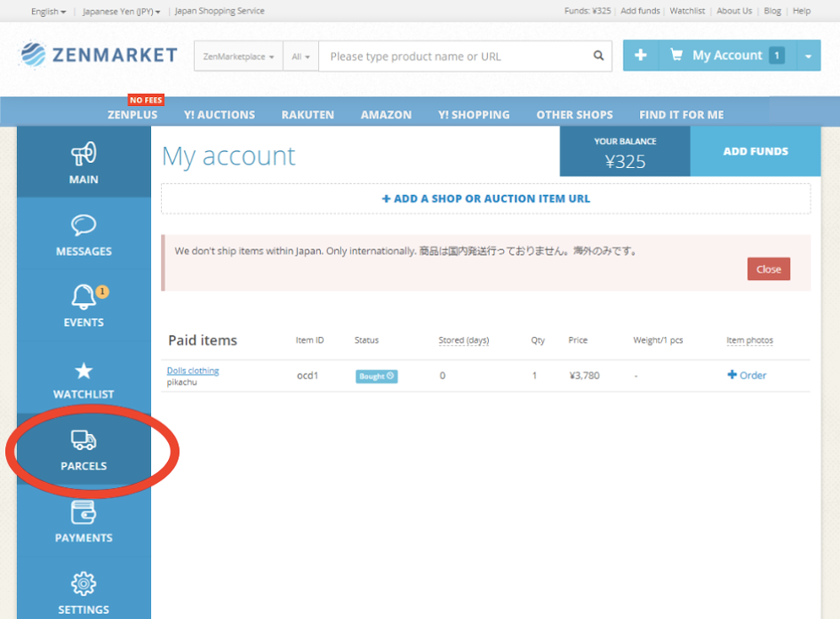The width and height of the screenshot is (840, 619).
Task: Click Add funds link in top bar
Action: tap(640, 11)
